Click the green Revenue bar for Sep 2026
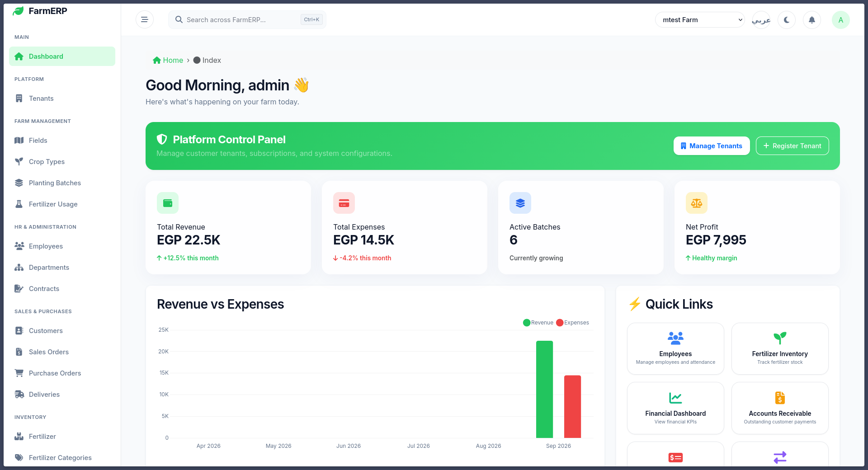868x470 pixels. point(544,389)
